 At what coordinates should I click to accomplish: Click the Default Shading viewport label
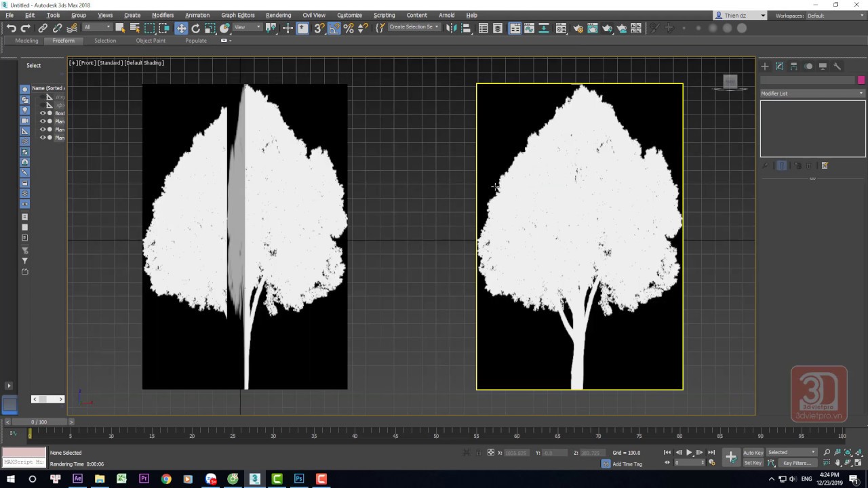click(x=144, y=63)
